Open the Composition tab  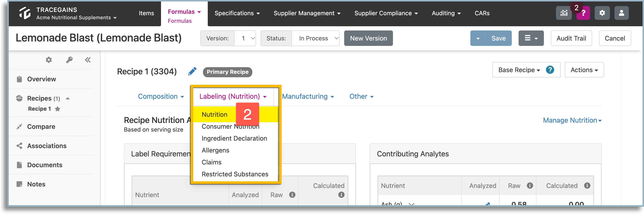click(x=161, y=96)
